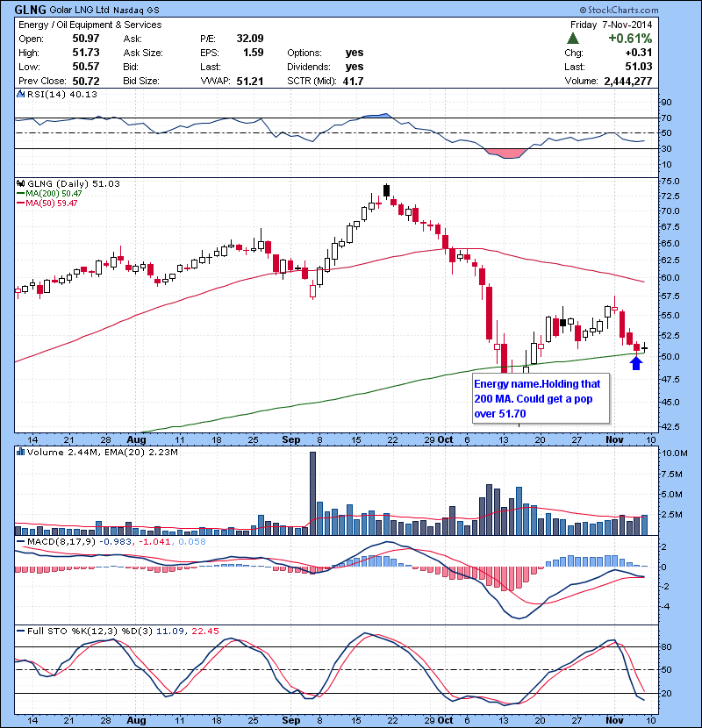The image size is (702, 728).
Task: Click the Chg value +0.31
Action: tap(638, 53)
